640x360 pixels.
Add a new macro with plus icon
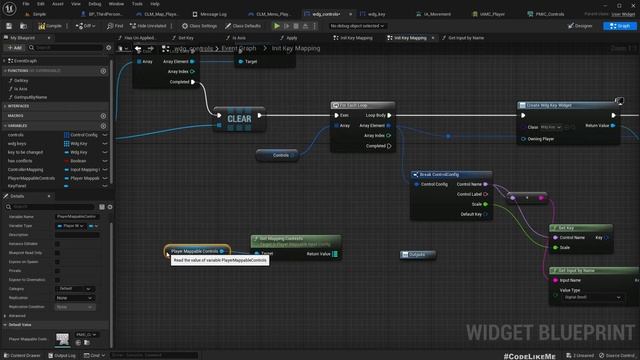pos(103,116)
